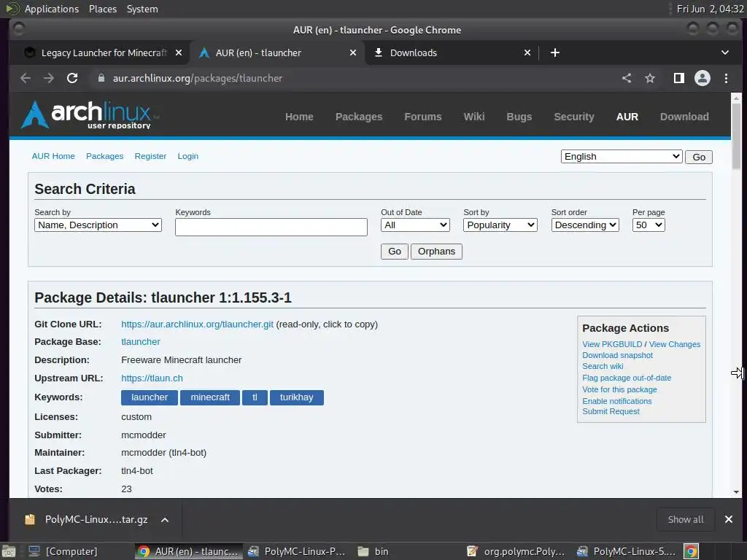Image resolution: width=747 pixels, height=560 pixels.
Task: Click Show all downloads
Action: click(686, 519)
